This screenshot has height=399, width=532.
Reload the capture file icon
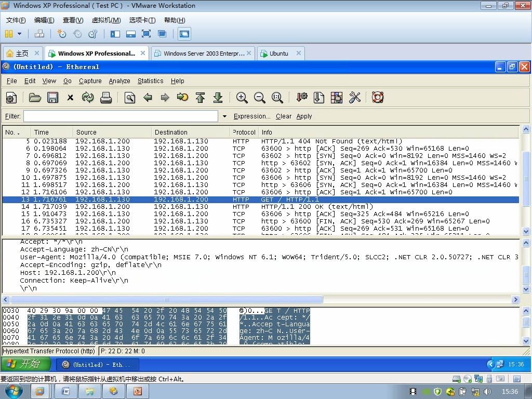point(87,98)
